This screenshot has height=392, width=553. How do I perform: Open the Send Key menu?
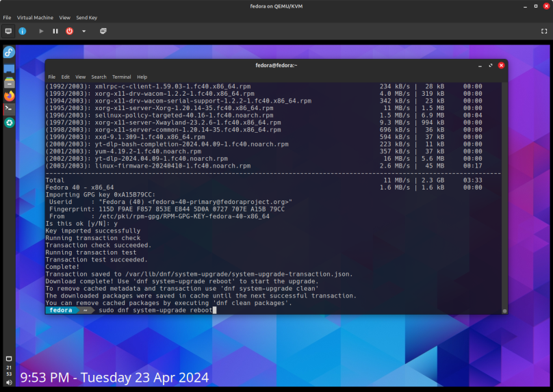coord(86,18)
